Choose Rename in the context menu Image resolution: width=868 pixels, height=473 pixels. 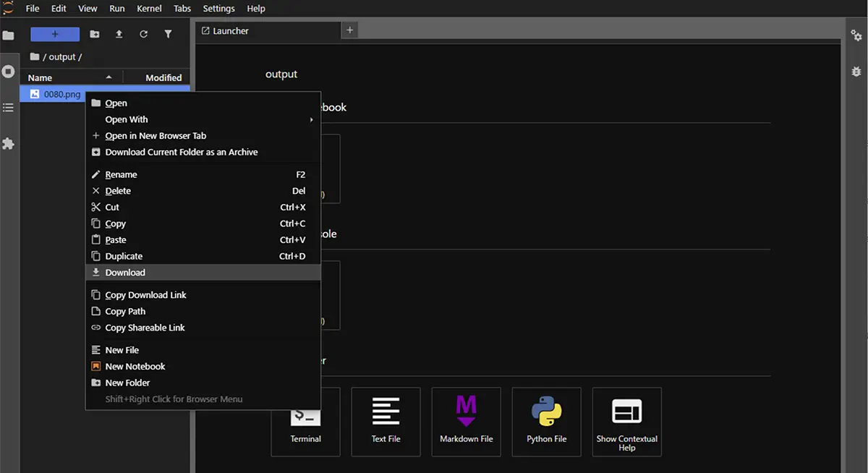121,174
